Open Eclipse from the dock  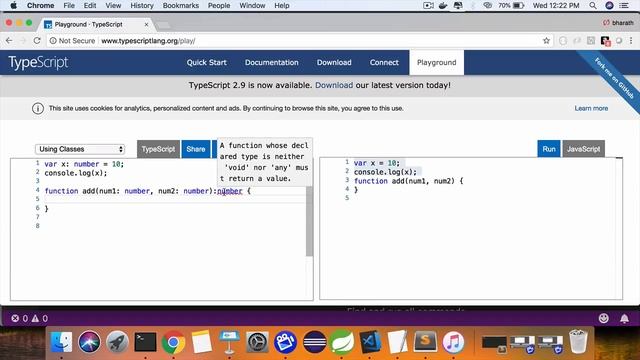pos(314,342)
